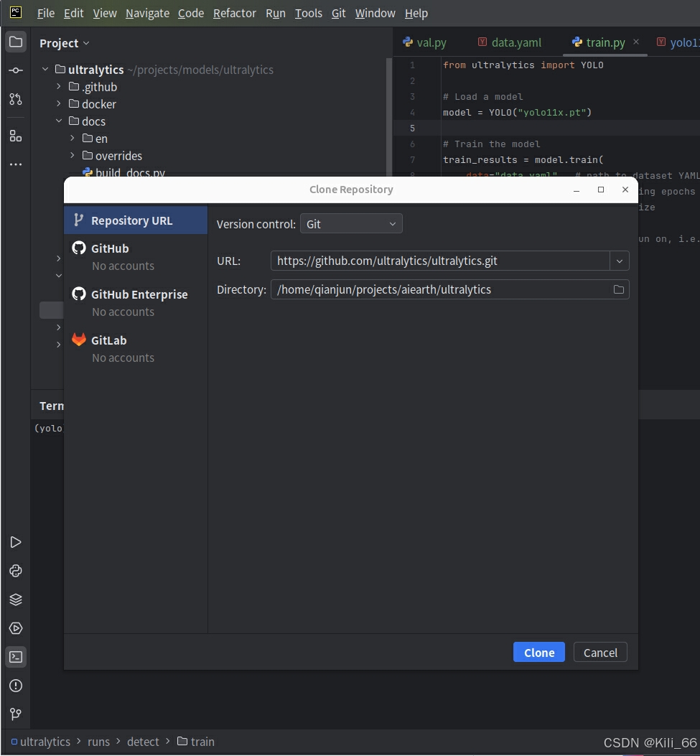
Task: Show more tool windows (three dots)
Action: point(16,164)
